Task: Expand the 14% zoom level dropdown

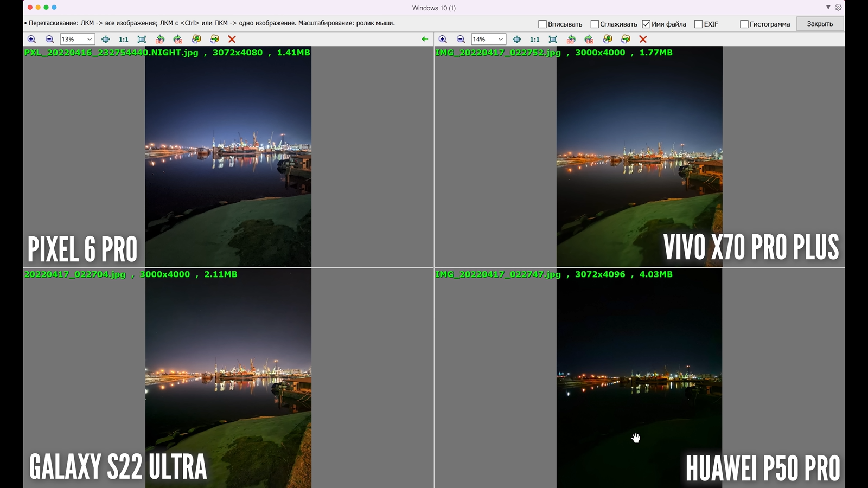Action: (x=501, y=39)
